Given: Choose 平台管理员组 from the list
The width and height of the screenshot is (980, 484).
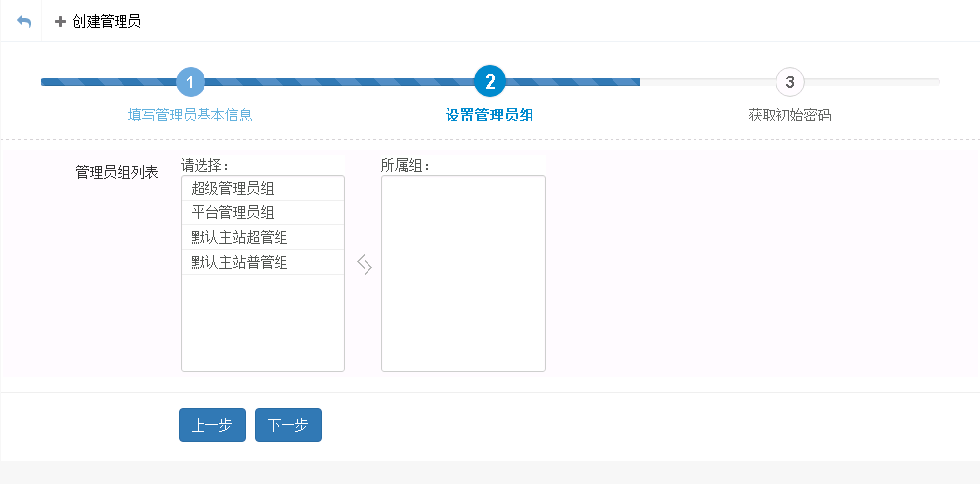Looking at the screenshot, I should [x=233, y=212].
